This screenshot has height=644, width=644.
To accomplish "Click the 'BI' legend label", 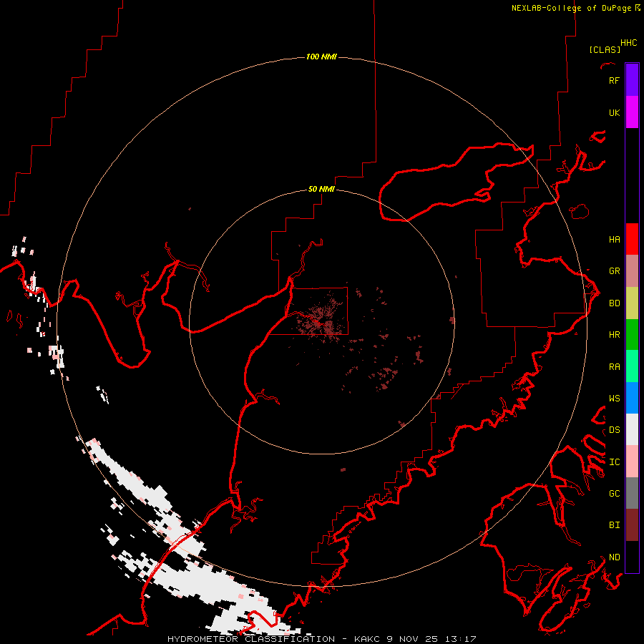I will [615, 525].
